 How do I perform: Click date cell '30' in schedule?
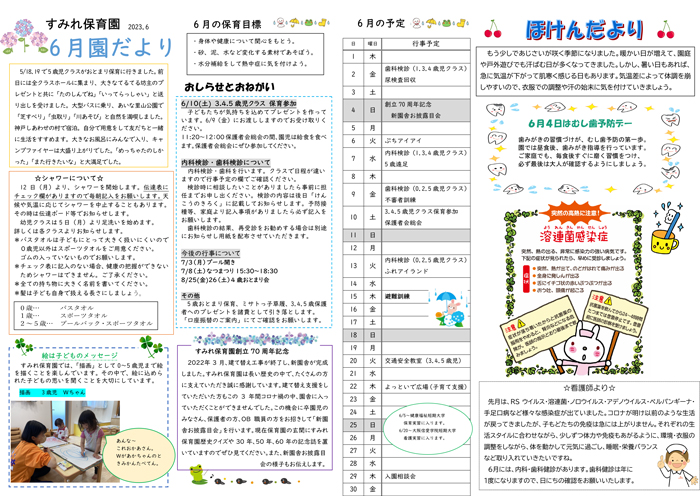click(x=353, y=489)
